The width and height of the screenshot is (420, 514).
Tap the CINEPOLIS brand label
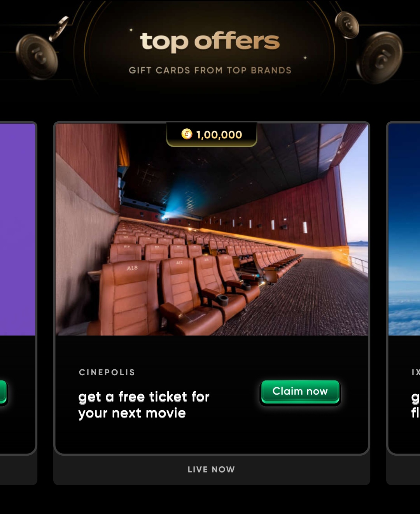107,372
